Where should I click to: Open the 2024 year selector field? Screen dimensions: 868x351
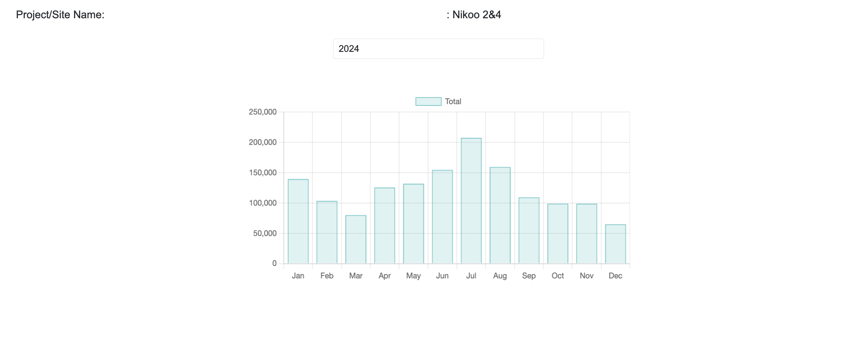point(438,49)
